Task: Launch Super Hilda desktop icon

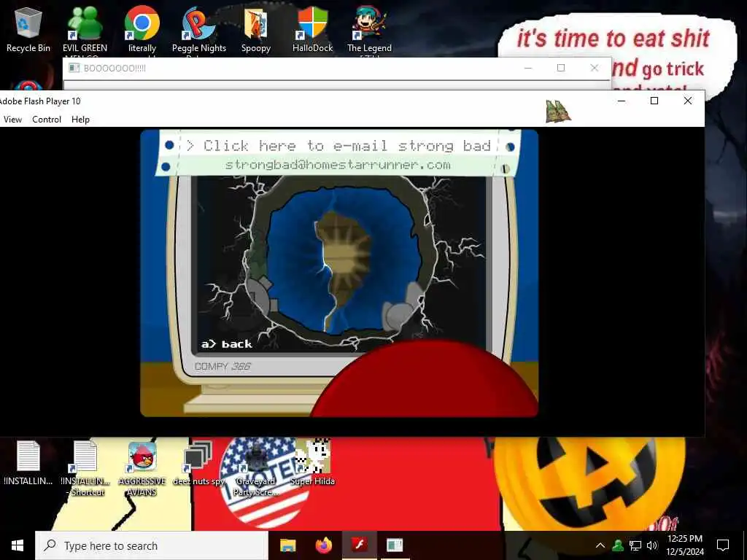Action: (312, 463)
